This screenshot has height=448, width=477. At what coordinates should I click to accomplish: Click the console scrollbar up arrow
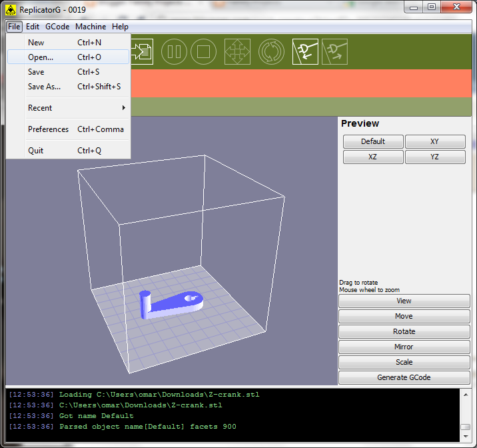466,395
